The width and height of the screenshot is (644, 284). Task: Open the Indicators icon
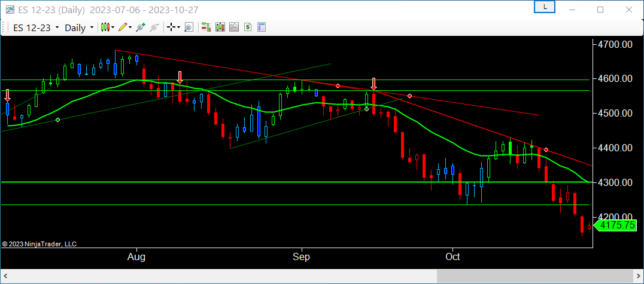[x=234, y=28]
